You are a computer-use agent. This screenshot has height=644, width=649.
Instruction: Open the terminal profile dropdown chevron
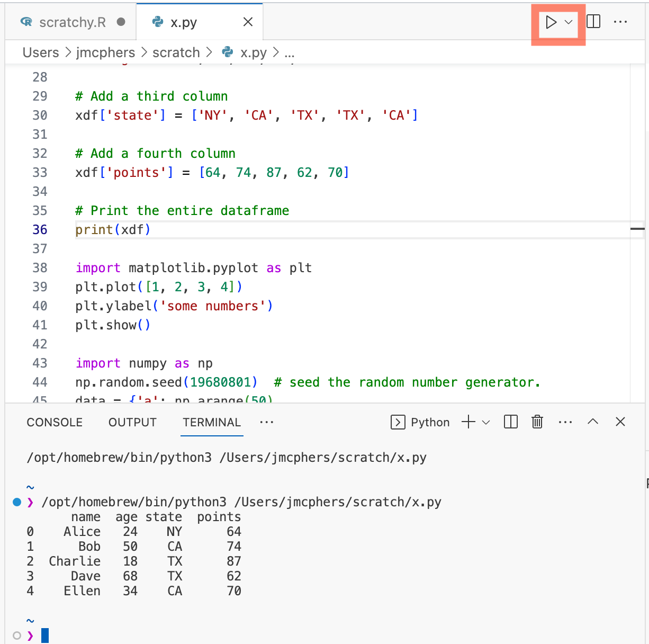(x=485, y=422)
